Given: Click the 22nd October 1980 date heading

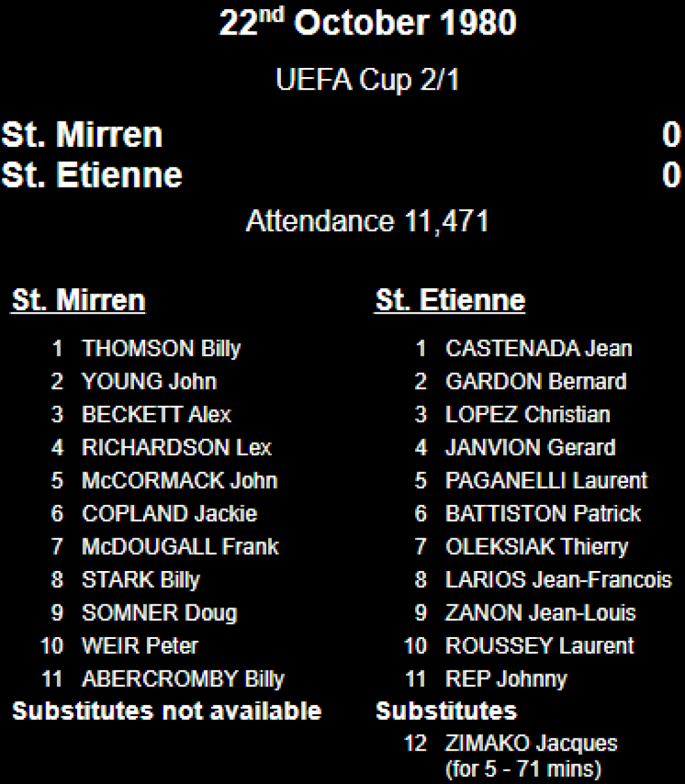Looking at the screenshot, I should [368, 23].
